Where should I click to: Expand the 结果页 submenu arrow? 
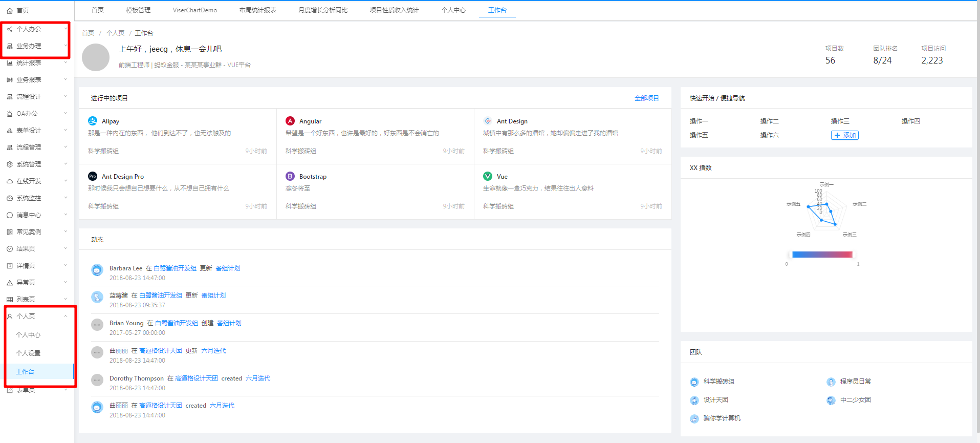pyautogui.click(x=66, y=249)
